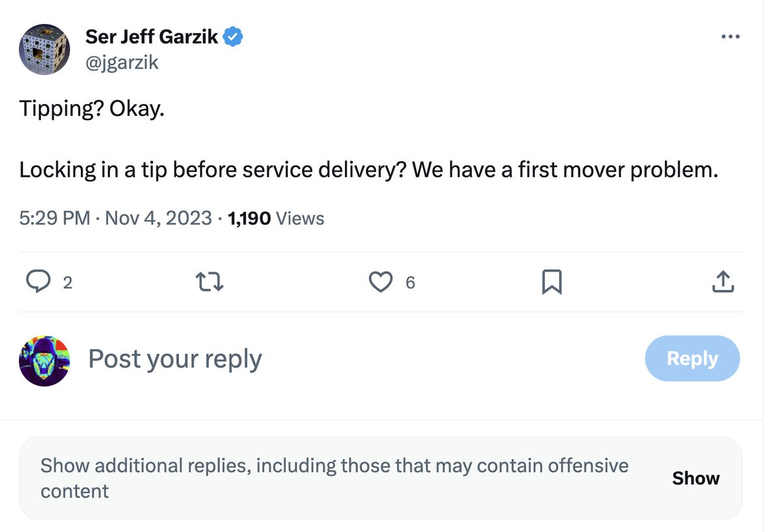Show additional hidden replies

click(695, 478)
